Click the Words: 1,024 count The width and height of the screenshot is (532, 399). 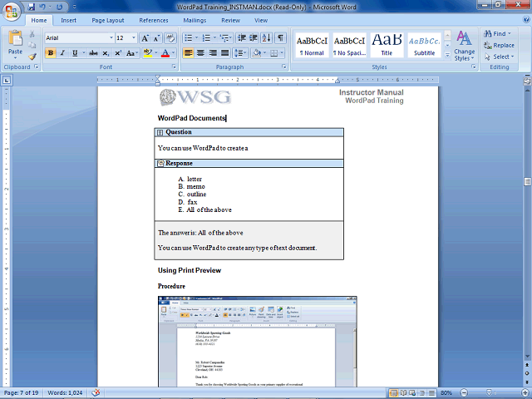click(65, 393)
